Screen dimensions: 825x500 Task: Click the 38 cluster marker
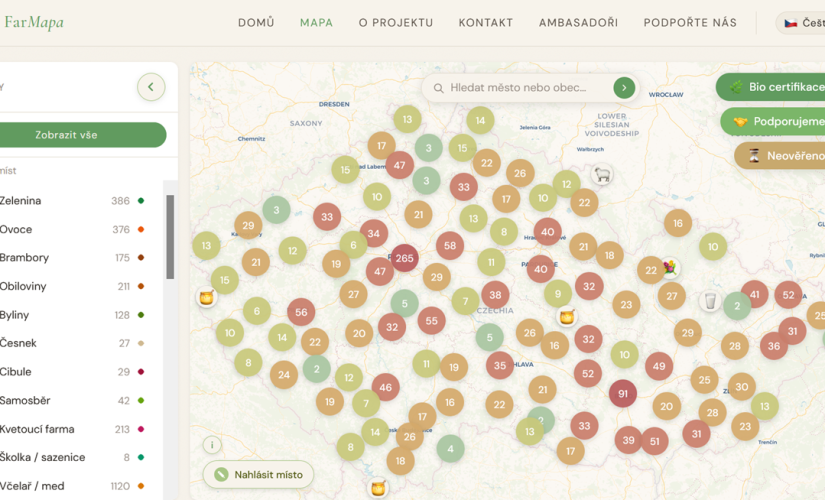495,295
